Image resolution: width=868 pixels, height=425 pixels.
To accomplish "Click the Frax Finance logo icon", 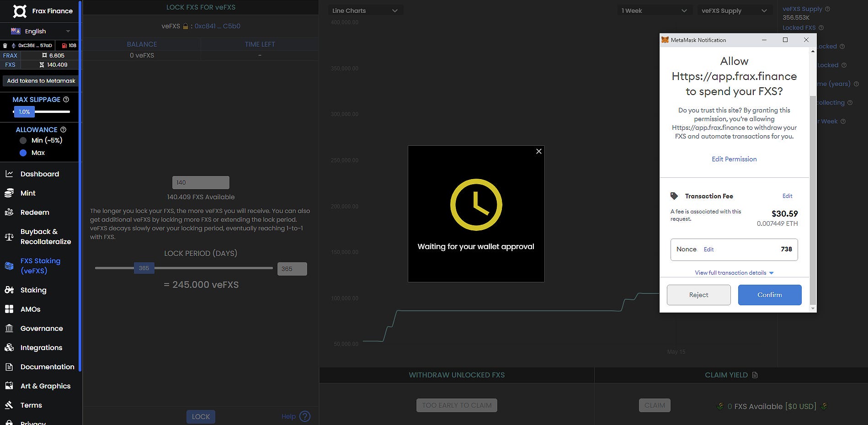I will [20, 11].
